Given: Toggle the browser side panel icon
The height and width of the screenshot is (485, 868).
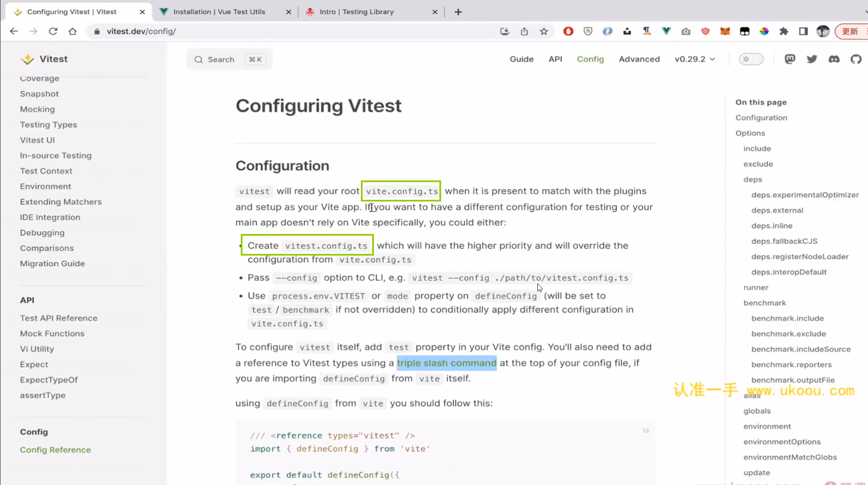Looking at the screenshot, I should point(803,31).
